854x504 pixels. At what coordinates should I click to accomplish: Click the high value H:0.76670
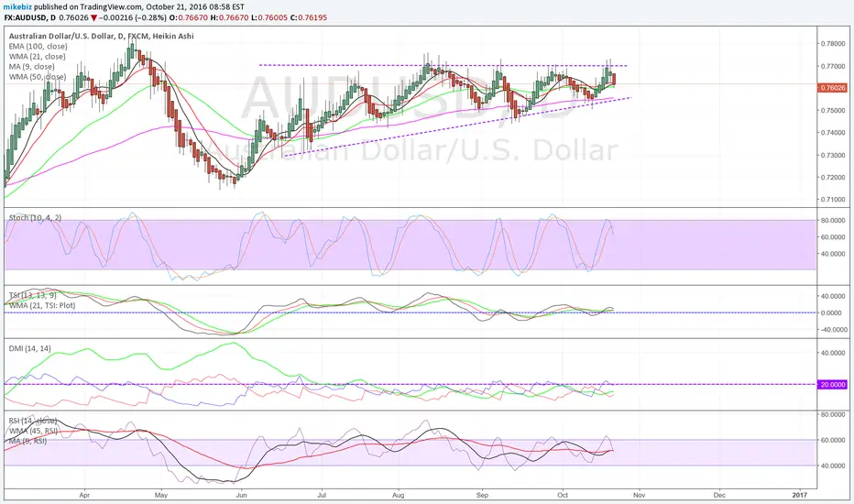tap(229, 17)
